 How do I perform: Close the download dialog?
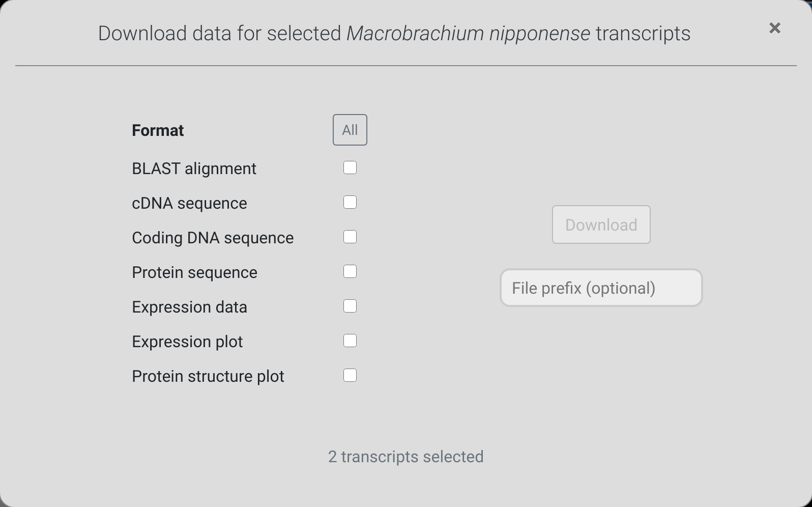tap(775, 28)
